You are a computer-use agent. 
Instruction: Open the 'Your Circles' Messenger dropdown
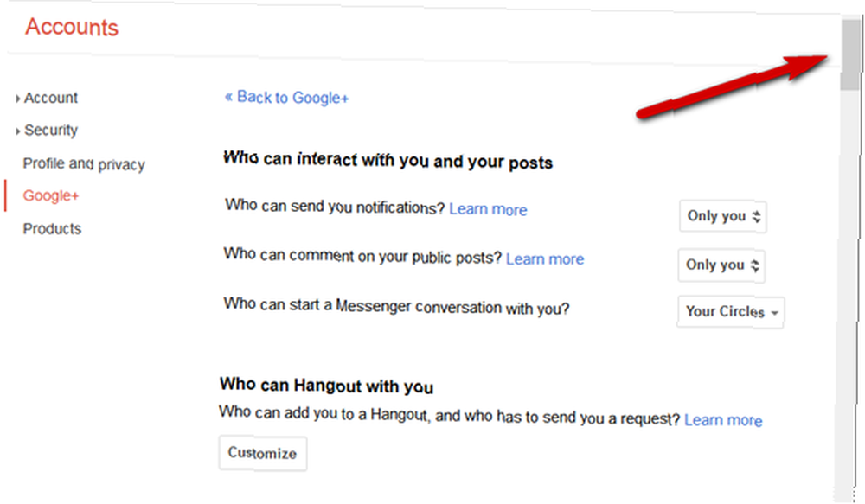point(731,312)
